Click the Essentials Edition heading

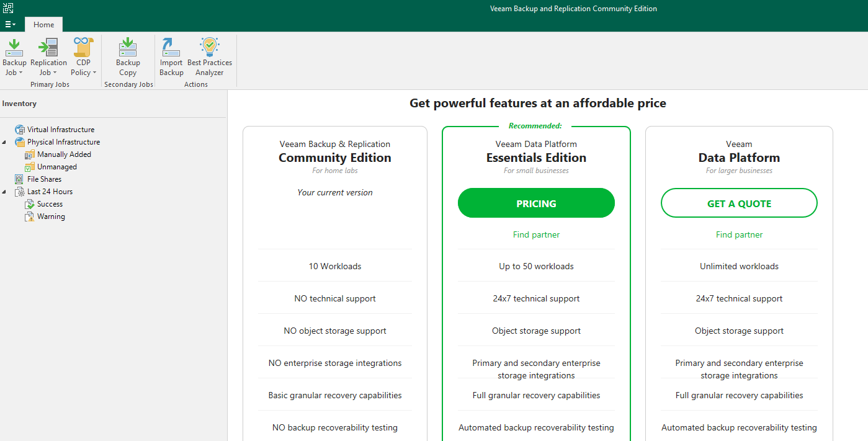(536, 158)
